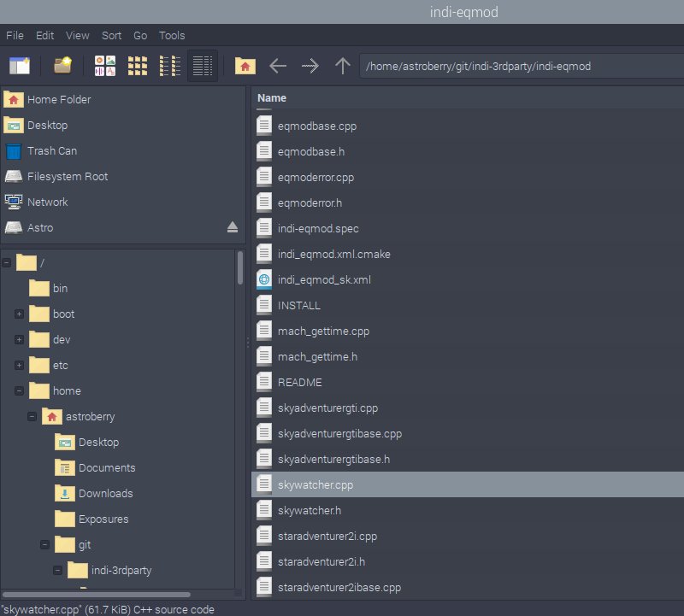Screen dimensions: 684x616
Task: Select eqmoderror.cpp file icon
Action: [264, 177]
